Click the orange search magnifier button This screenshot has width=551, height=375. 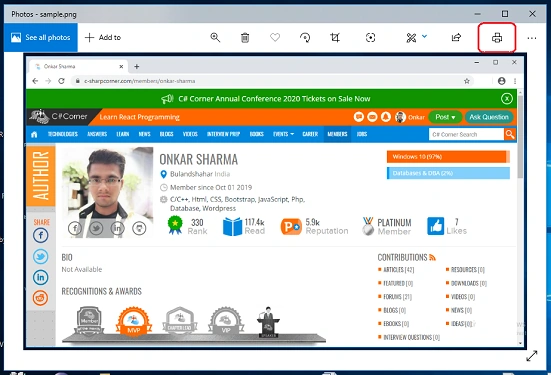click(510, 134)
